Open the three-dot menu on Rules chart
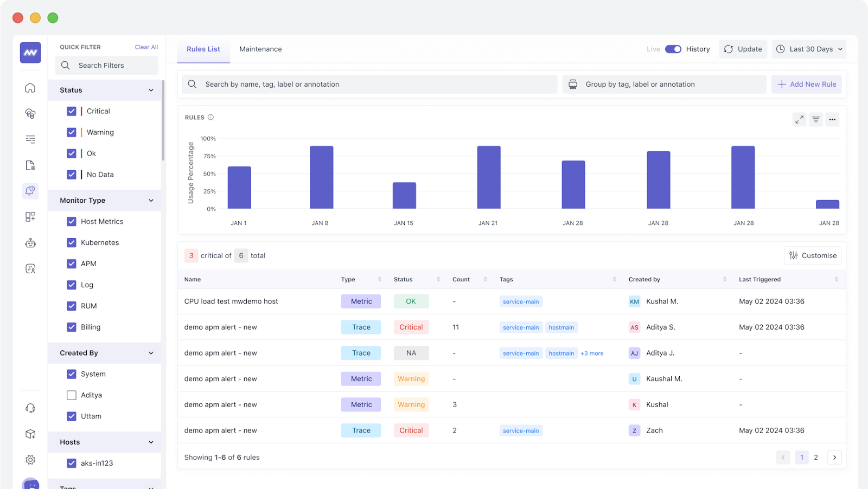 (x=832, y=119)
